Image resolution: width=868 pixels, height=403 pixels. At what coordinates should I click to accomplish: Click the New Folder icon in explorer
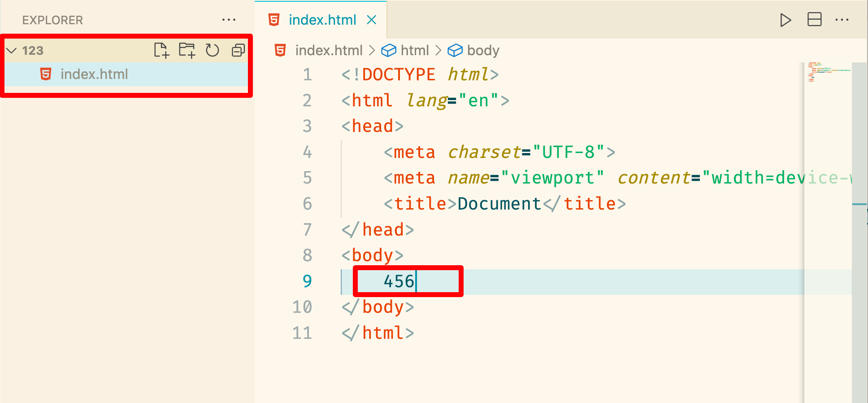[187, 50]
